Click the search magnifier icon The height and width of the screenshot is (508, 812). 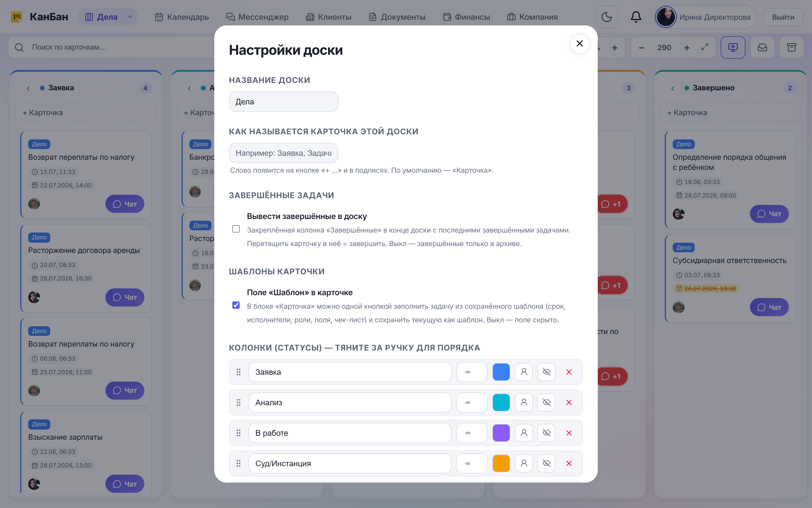pos(19,47)
